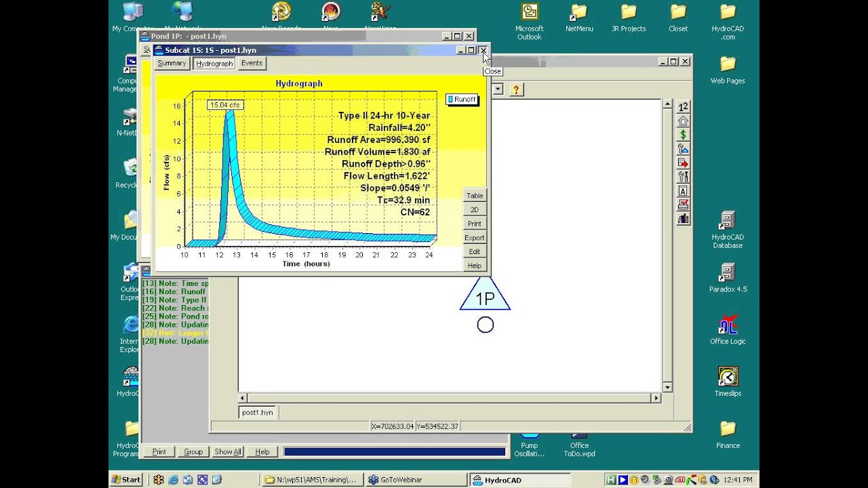The image size is (868, 488).
Task: Click the '[13] Note: Time sp' message line
Action: [x=175, y=283]
